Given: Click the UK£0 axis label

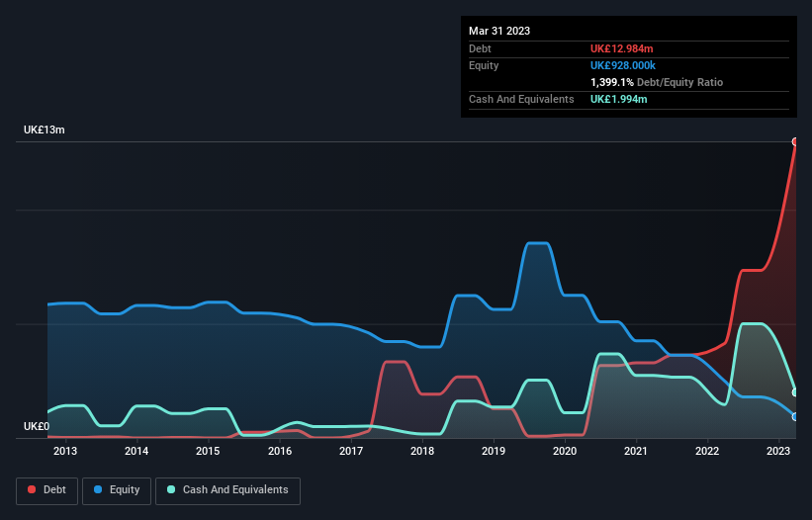Looking at the screenshot, I should point(37,426).
